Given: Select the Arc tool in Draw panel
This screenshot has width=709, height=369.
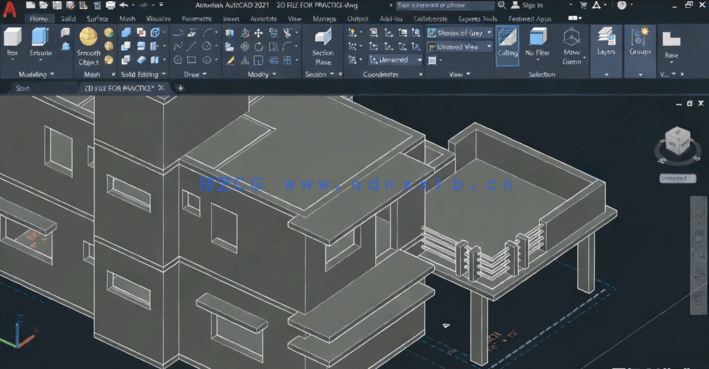Looking at the screenshot, I should point(207,33).
